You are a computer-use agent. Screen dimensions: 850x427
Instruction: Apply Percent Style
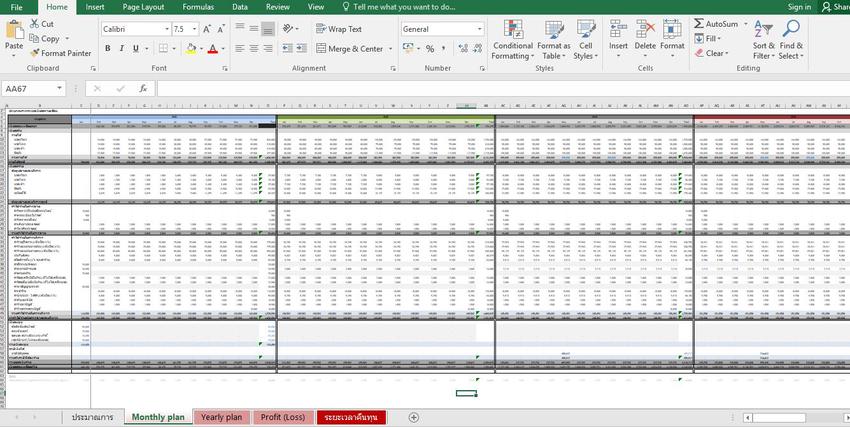point(430,49)
